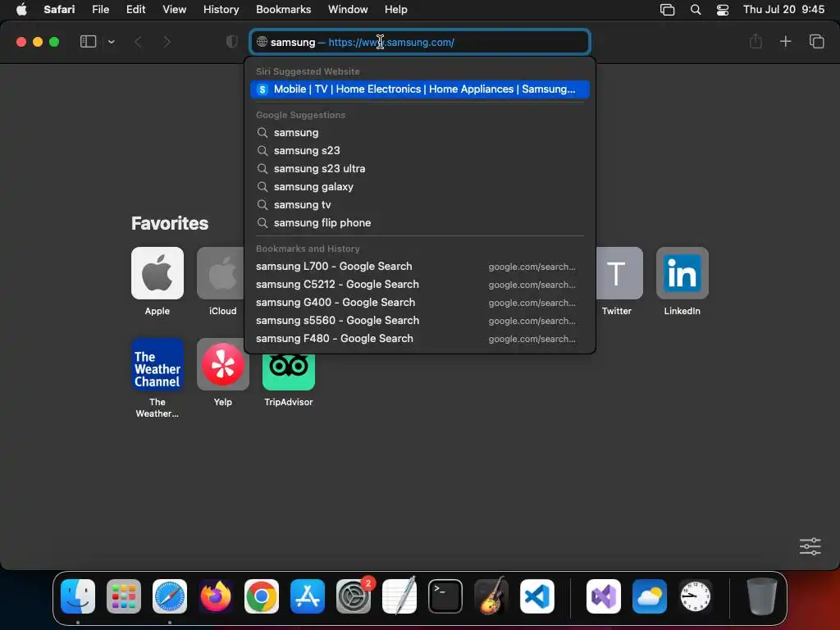
Task: Open the privacy report shield icon
Action: tap(231, 42)
